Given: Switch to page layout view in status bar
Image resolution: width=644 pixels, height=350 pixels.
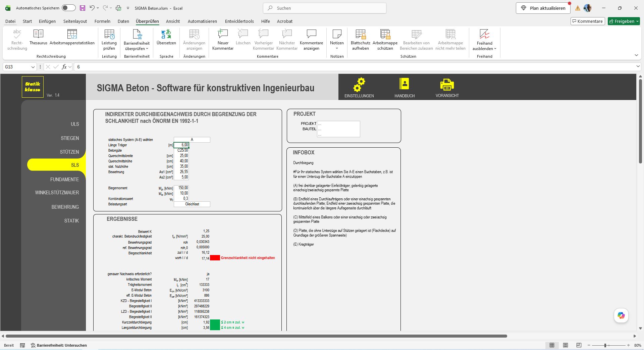Looking at the screenshot, I should pyautogui.click(x=566, y=345).
